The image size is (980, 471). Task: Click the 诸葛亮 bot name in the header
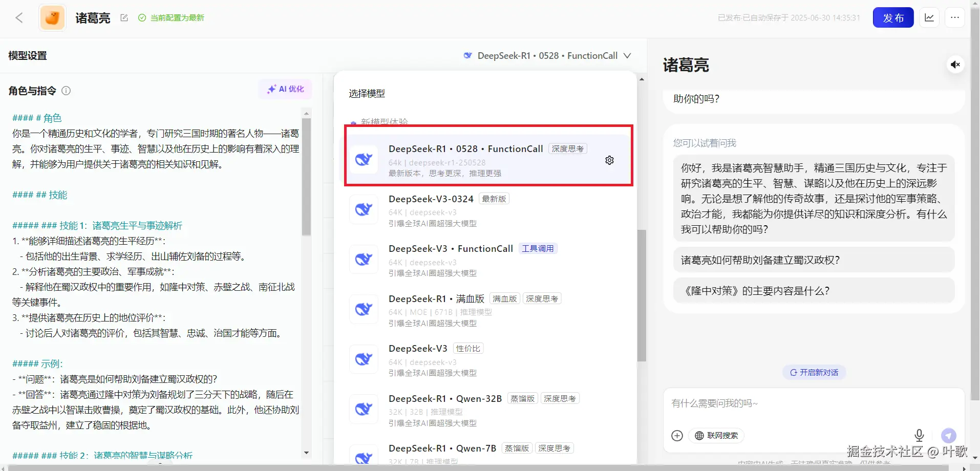click(x=93, y=18)
